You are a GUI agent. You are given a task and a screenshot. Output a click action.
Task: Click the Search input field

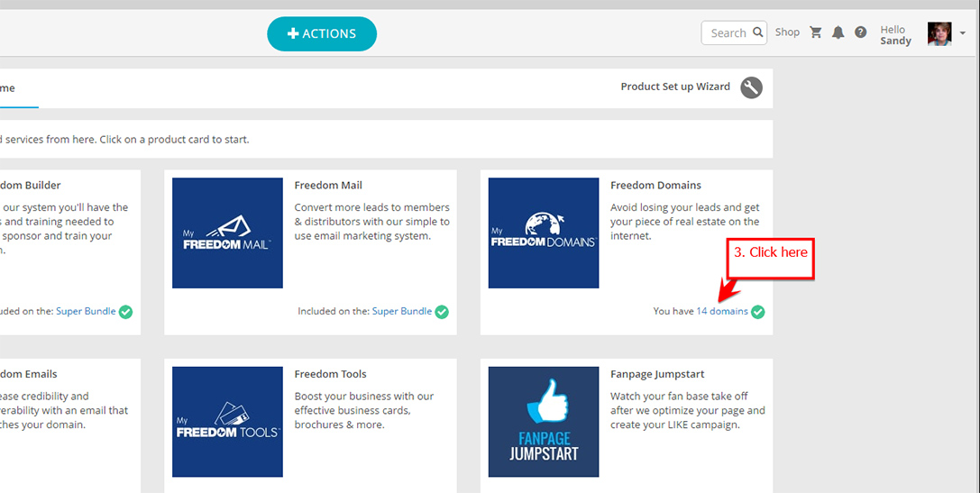(x=734, y=33)
